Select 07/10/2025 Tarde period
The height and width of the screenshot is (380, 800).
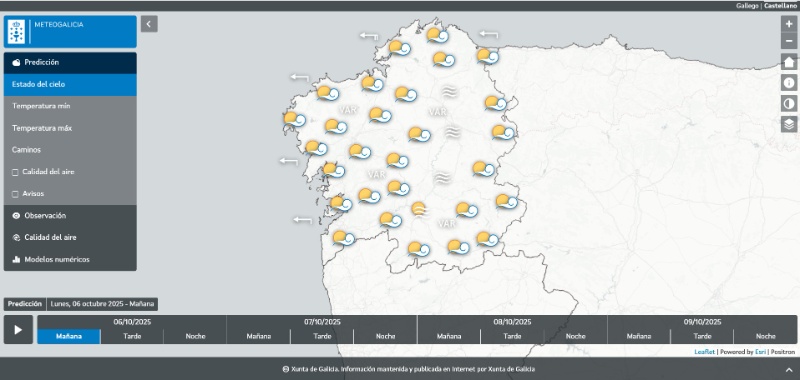[322, 337]
